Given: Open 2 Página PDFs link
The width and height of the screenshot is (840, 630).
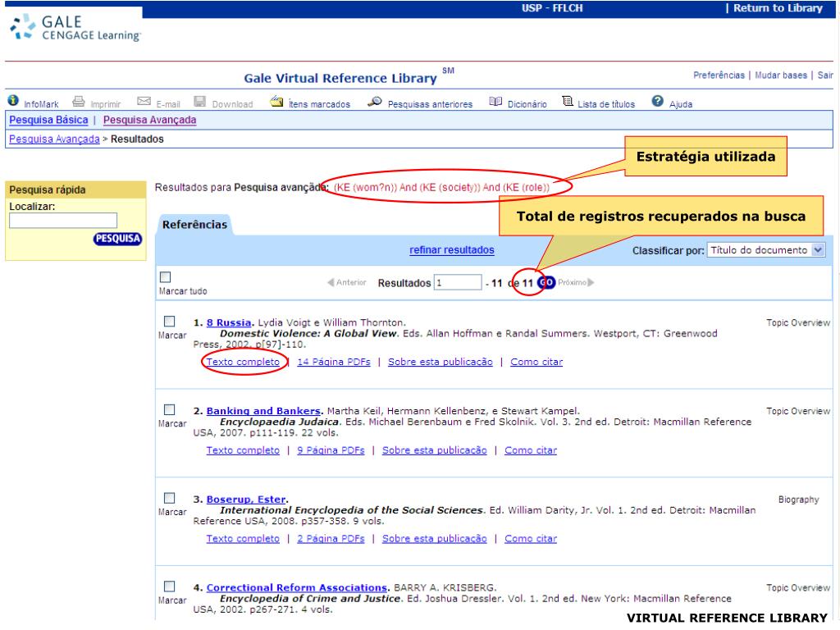Looking at the screenshot, I should [x=331, y=538].
